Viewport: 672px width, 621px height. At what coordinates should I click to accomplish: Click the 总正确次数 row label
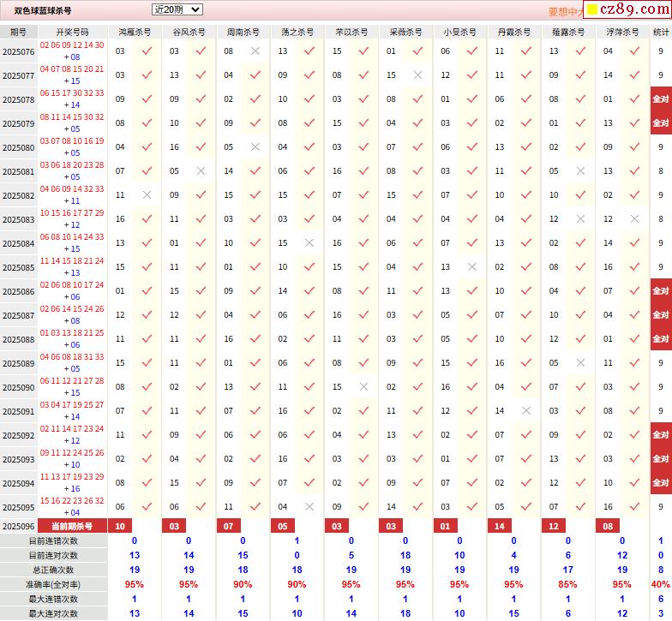(53, 570)
